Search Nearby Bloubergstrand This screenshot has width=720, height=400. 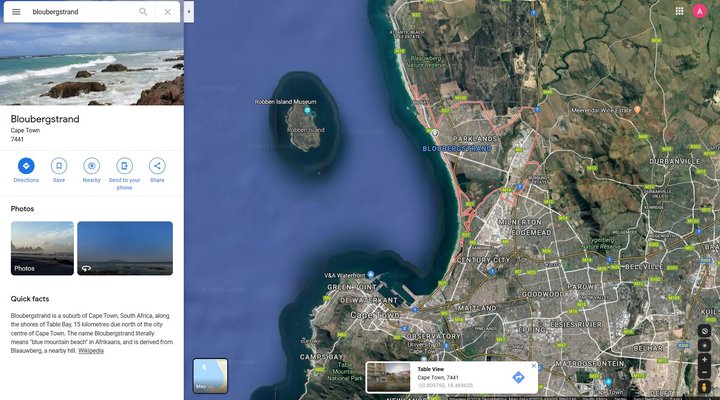pos(91,170)
